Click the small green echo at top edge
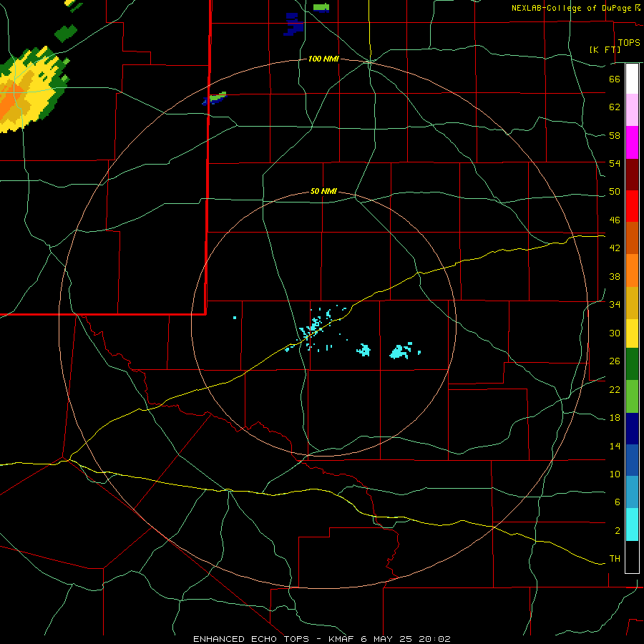644x644 pixels. pos(321,7)
